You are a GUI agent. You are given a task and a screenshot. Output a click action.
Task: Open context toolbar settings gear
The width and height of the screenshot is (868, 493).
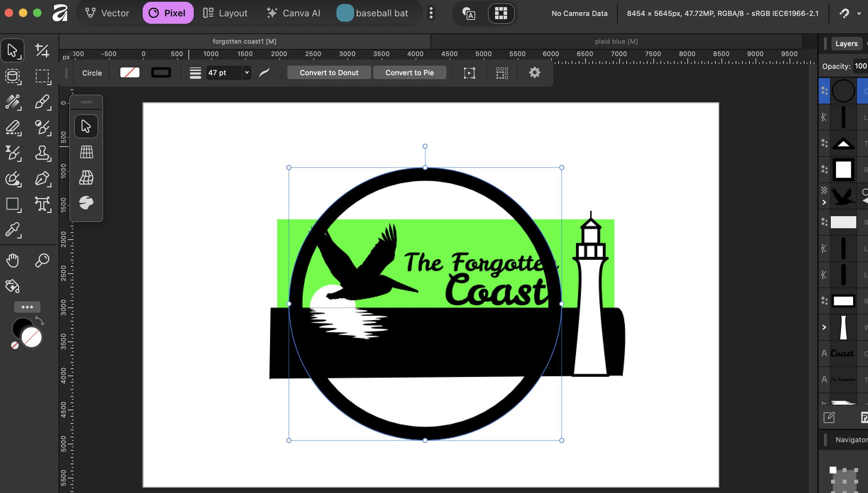coord(534,73)
